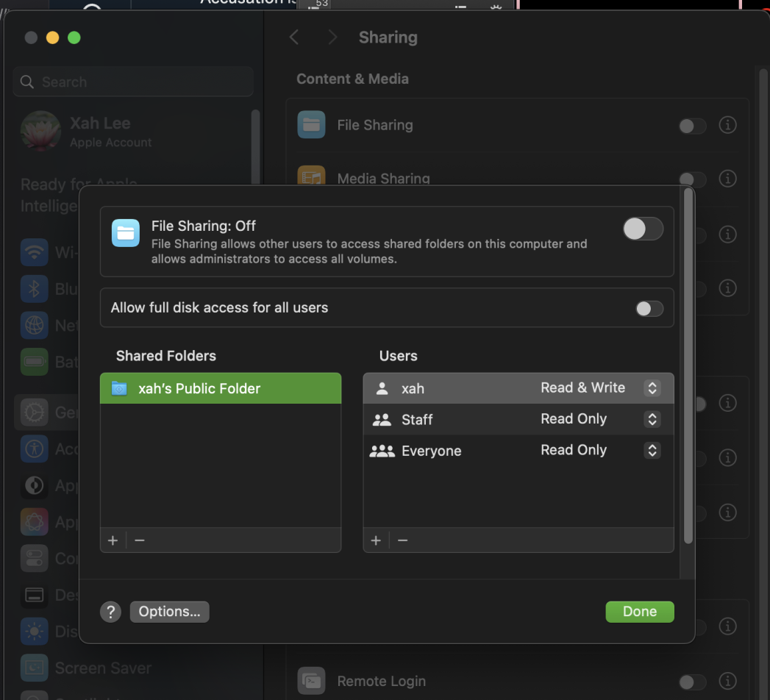The height and width of the screenshot is (700, 770).
Task: Open the Options... button
Action: (x=169, y=612)
